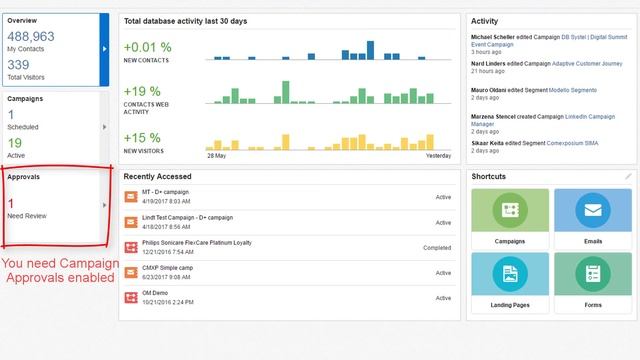Click Marzena Stencel name in Activity

click(493, 117)
